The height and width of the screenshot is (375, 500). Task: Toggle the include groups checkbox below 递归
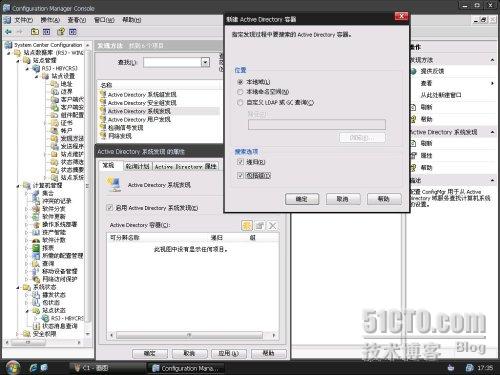coord(240,175)
